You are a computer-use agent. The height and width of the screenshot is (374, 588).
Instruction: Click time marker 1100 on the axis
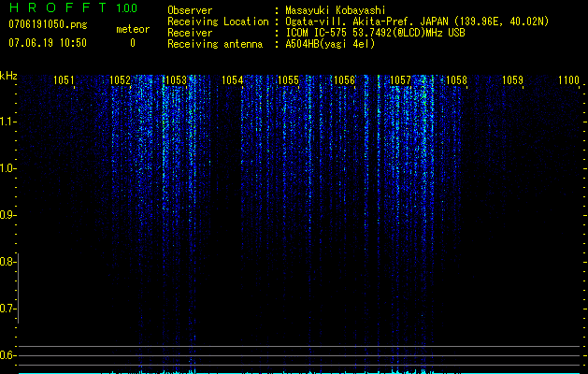pyautogui.click(x=569, y=80)
